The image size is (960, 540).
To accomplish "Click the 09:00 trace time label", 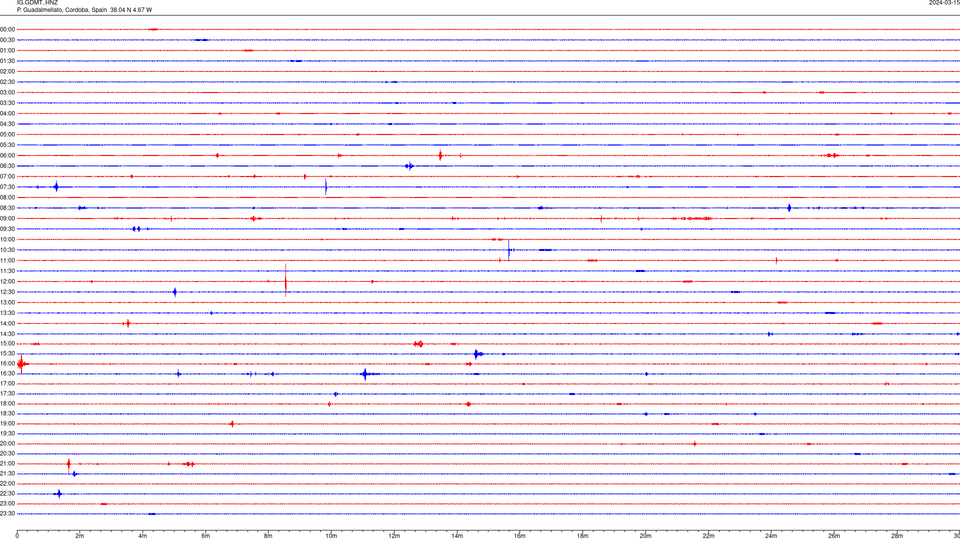I will pos(7,219).
